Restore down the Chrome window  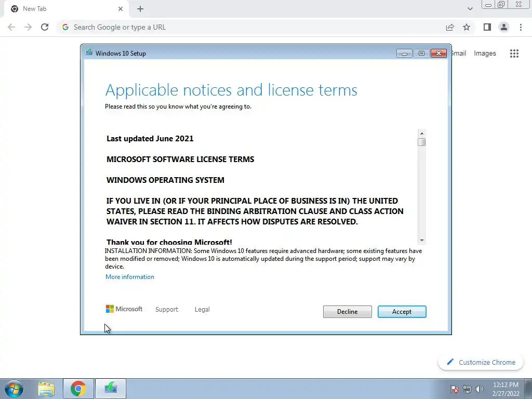(501, 5)
